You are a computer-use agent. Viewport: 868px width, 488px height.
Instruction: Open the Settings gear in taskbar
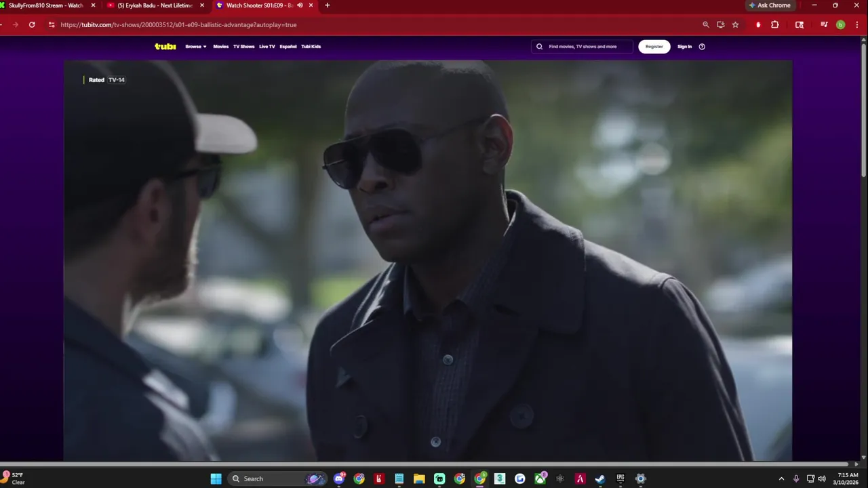pos(640,479)
